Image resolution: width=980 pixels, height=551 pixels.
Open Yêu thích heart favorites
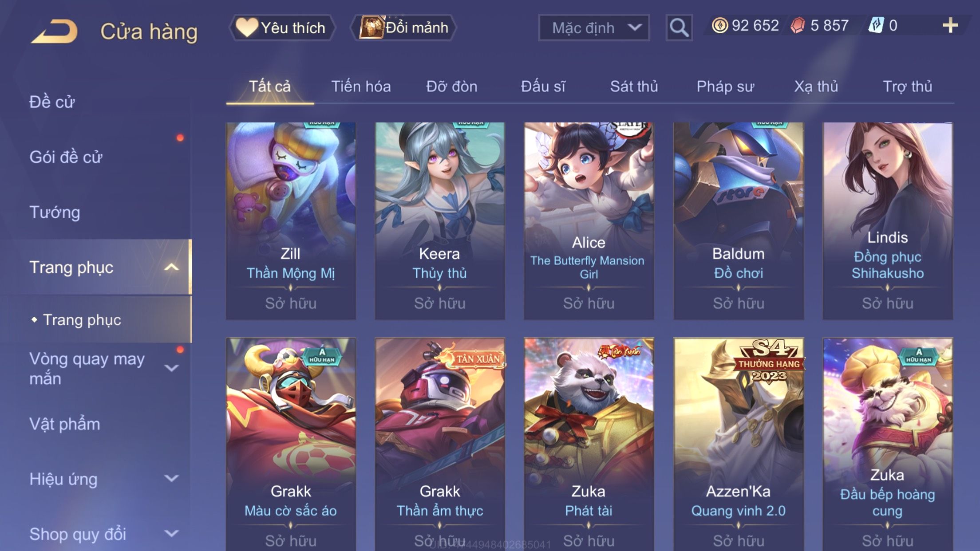point(282,28)
